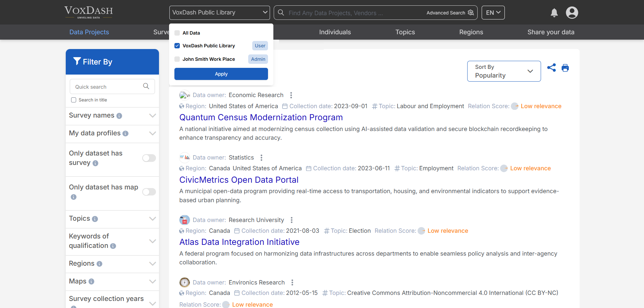Click Low relevance score on Quantum Census

(x=541, y=106)
